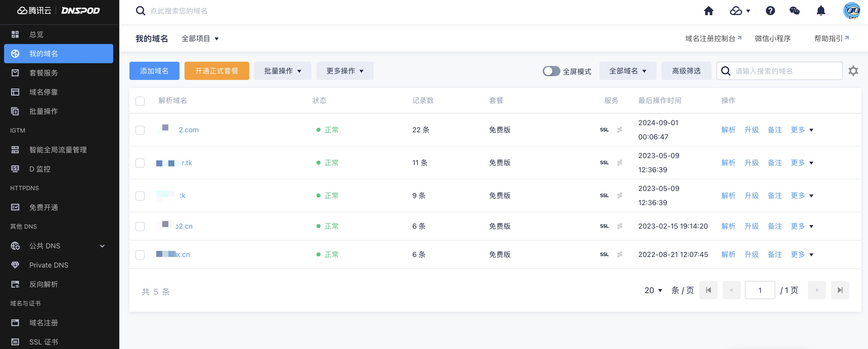The height and width of the screenshot is (349, 868).
Task: Click 解析 in the 2.com row
Action: (x=728, y=130)
